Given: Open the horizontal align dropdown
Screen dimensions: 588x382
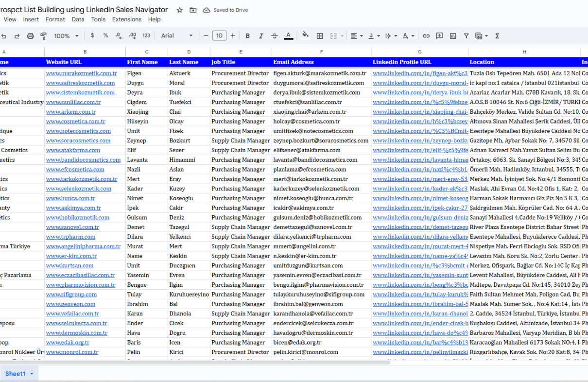Looking at the screenshot, I should (x=356, y=36).
